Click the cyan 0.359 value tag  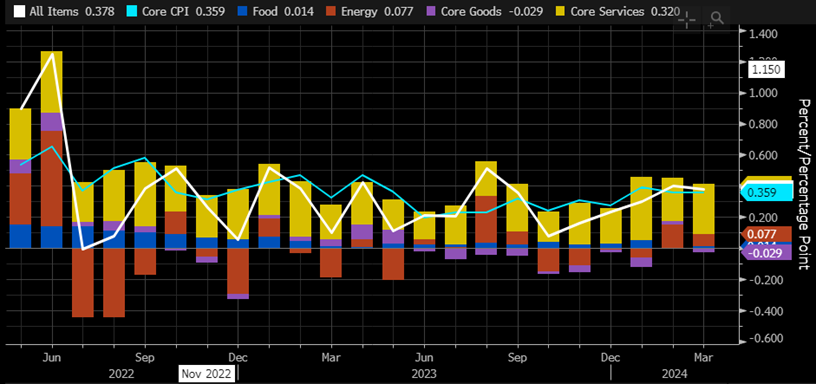[x=766, y=193]
